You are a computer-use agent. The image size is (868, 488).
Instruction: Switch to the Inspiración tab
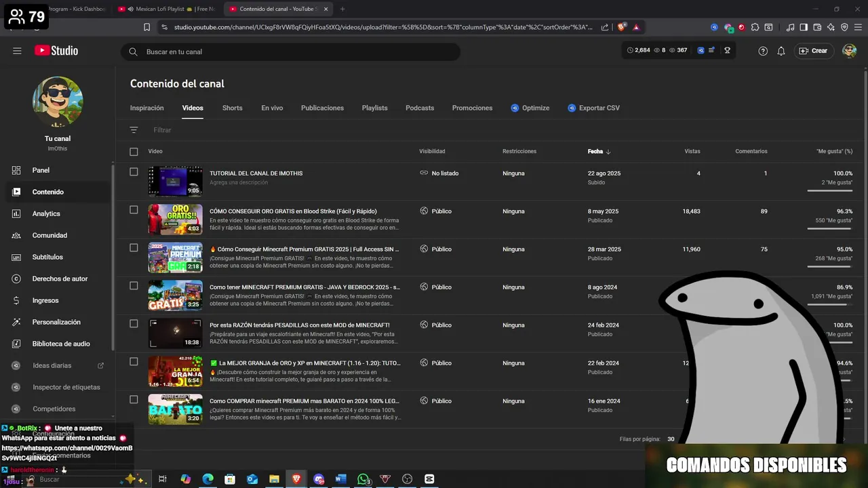point(147,108)
